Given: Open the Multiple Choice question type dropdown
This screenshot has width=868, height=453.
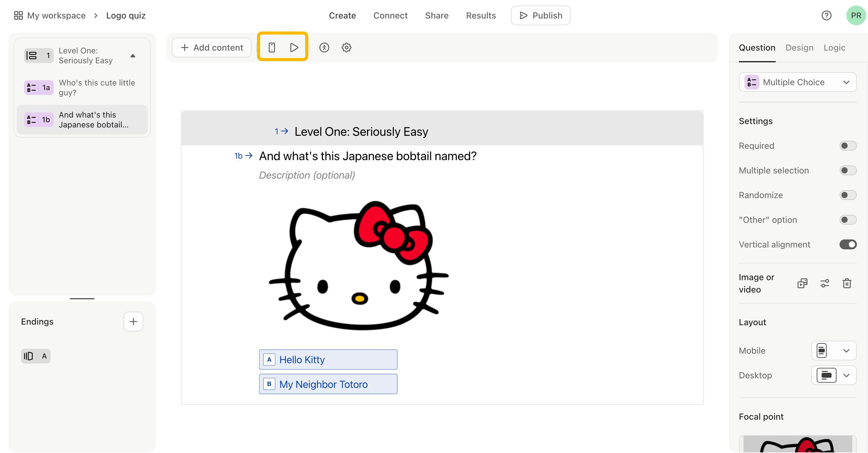Looking at the screenshot, I should [798, 82].
